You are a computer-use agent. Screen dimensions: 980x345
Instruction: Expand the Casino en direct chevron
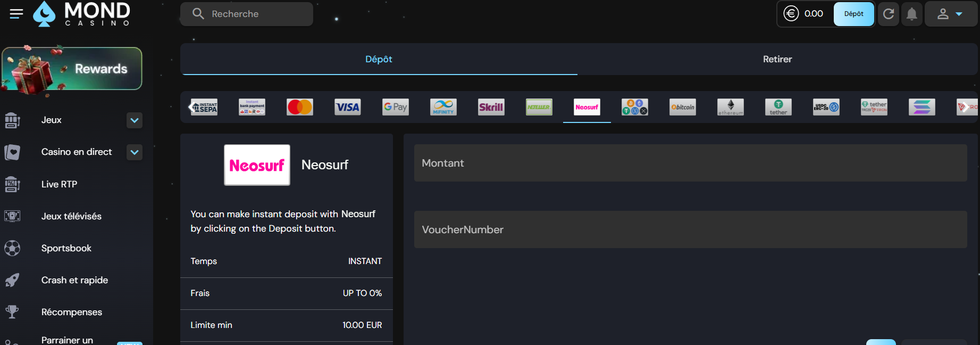tap(135, 152)
